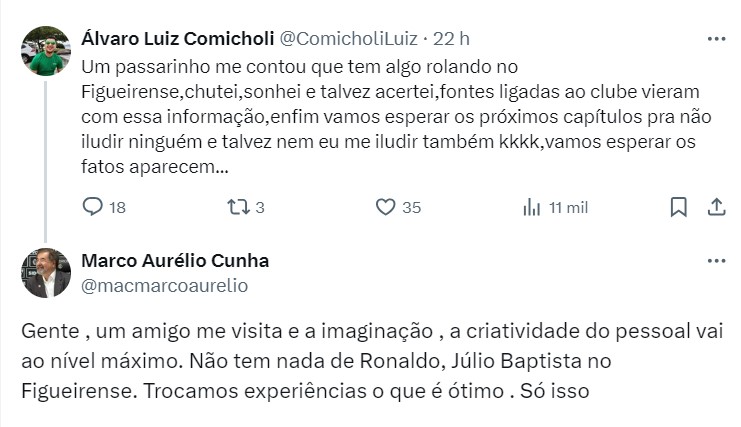741x427 pixels.
Task: Click the Marco Aurélio Cunha display name
Action: point(174,261)
